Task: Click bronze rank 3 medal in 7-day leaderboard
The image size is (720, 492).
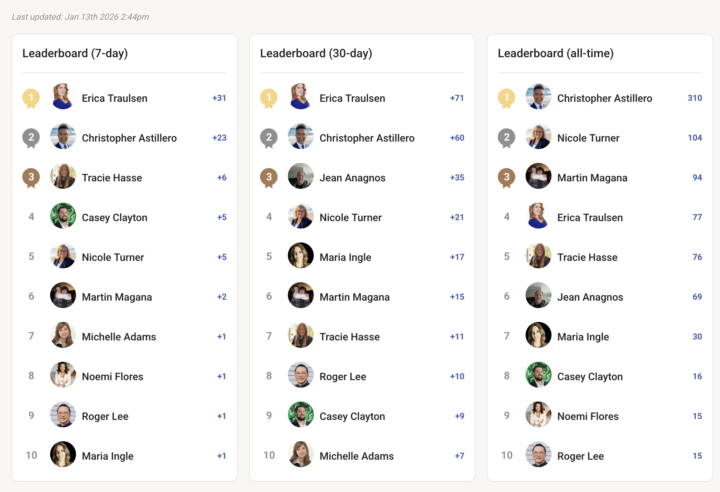Action: coord(31,178)
